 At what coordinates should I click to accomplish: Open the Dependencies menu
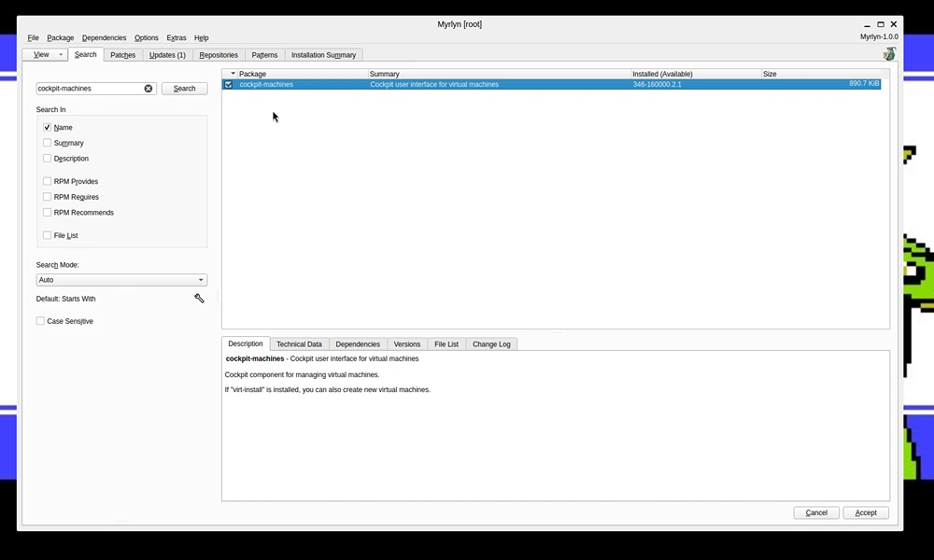pyautogui.click(x=105, y=37)
